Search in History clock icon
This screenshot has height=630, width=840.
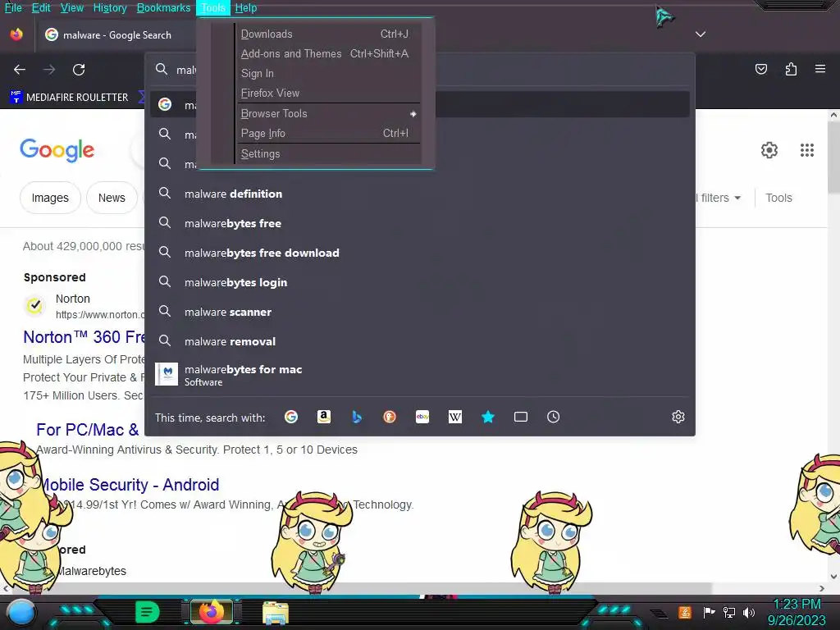click(554, 417)
